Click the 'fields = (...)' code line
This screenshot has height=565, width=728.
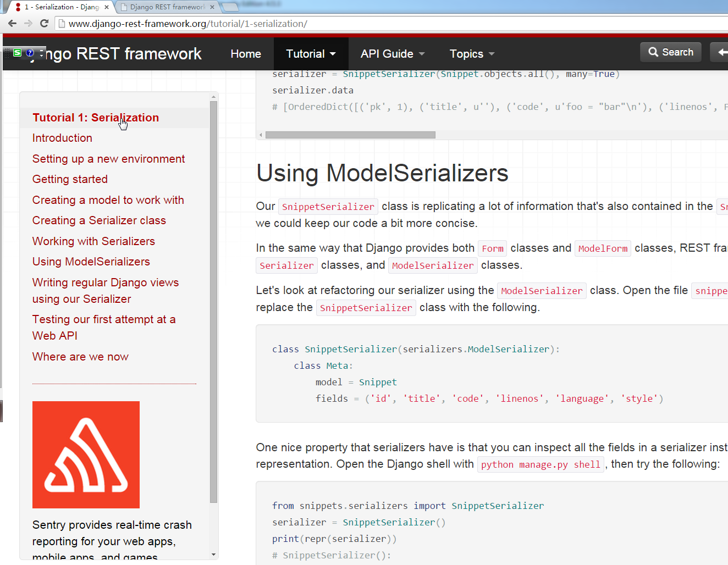tap(489, 398)
